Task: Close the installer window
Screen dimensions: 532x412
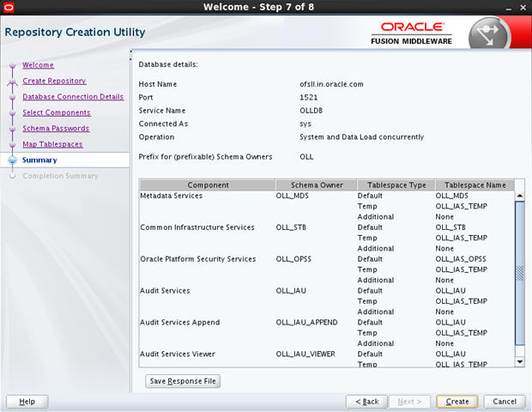Action: coord(523,8)
